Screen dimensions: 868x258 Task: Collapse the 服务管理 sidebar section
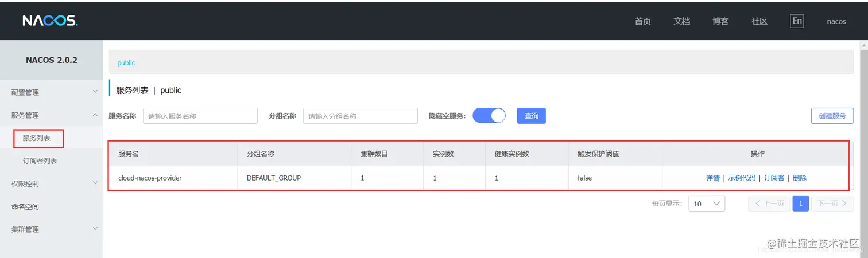pyautogui.click(x=52, y=115)
